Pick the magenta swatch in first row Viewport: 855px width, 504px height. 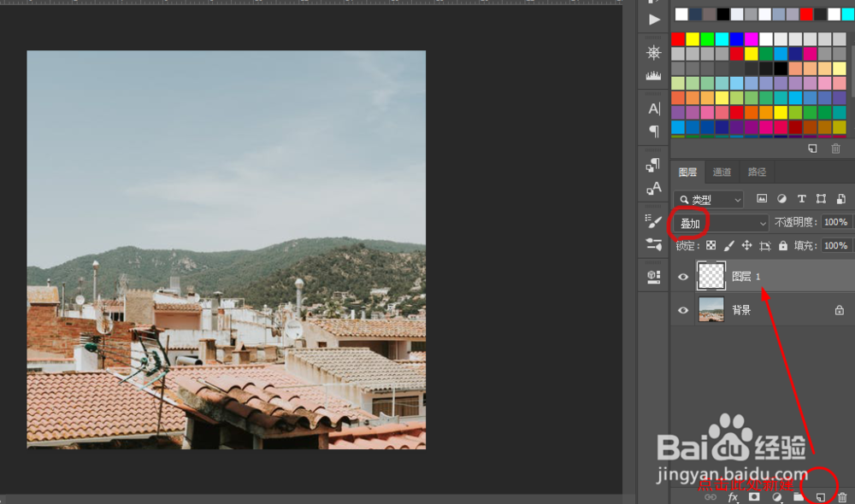pyautogui.click(x=752, y=38)
